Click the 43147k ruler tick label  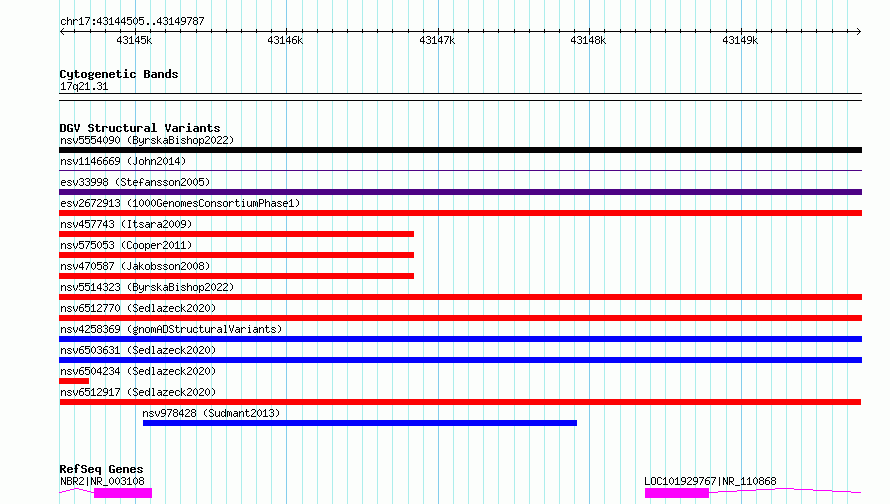click(x=437, y=40)
